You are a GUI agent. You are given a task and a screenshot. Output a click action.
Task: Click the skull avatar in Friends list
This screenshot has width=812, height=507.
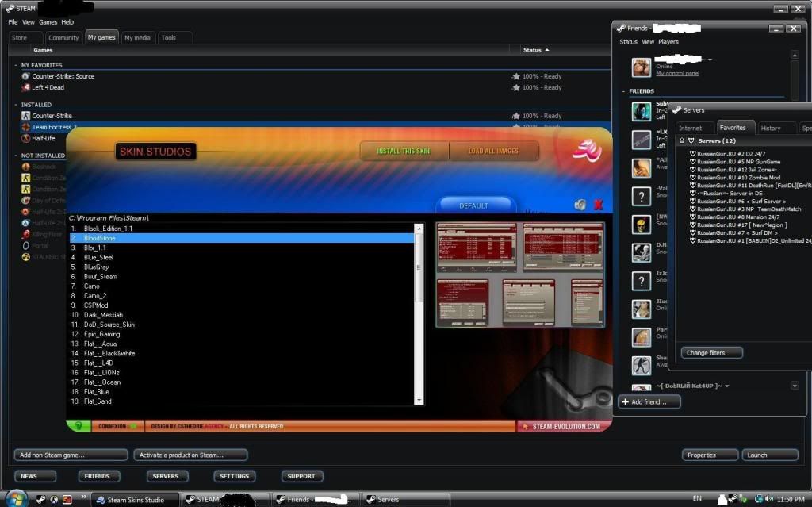[641, 225]
